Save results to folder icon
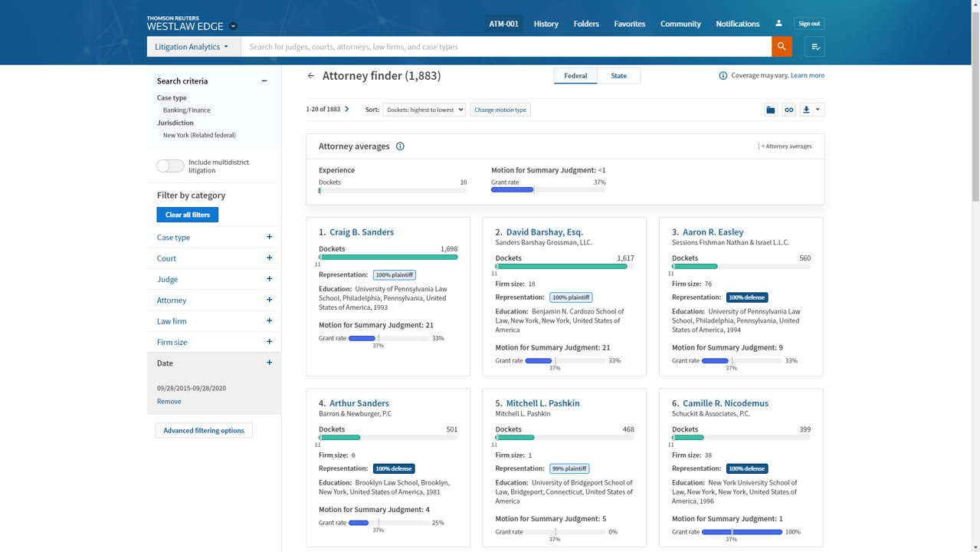 pos(771,110)
